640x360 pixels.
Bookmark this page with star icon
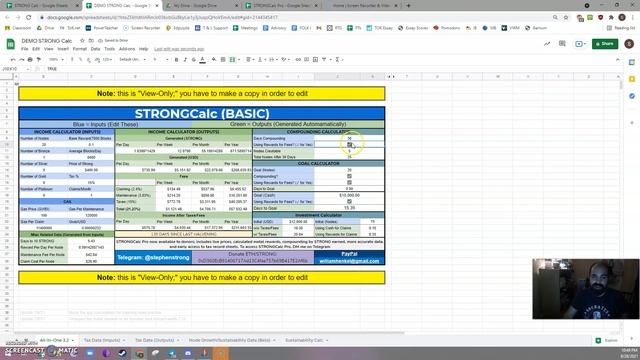click(566, 18)
